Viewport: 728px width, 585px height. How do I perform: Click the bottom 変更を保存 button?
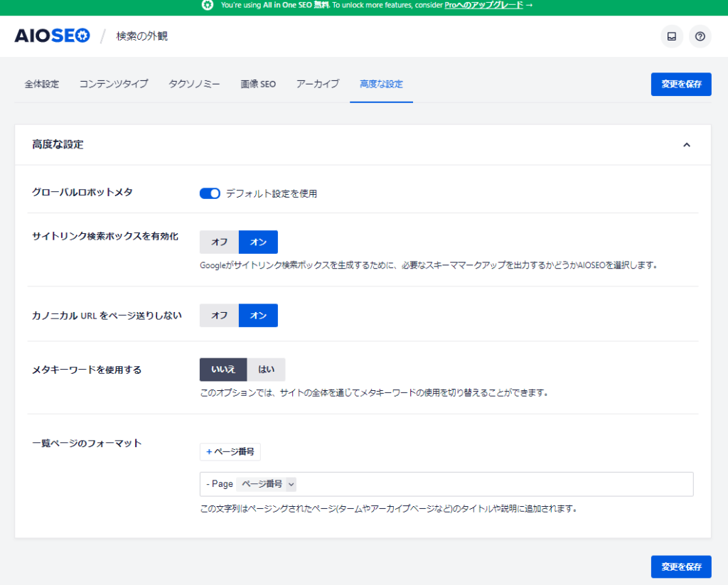(680, 567)
